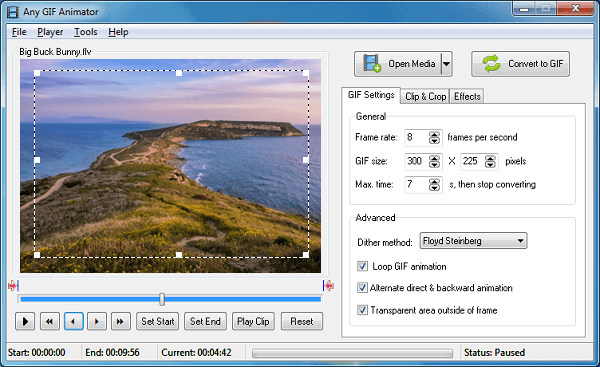Click the top-center crop handle
The width and height of the screenshot is (600, 367).
179,73
